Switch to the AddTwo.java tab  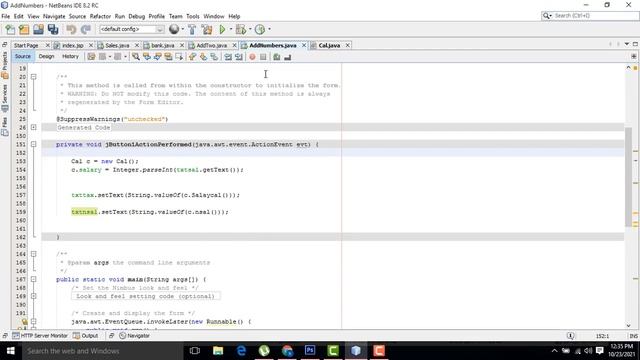[211, 45]
